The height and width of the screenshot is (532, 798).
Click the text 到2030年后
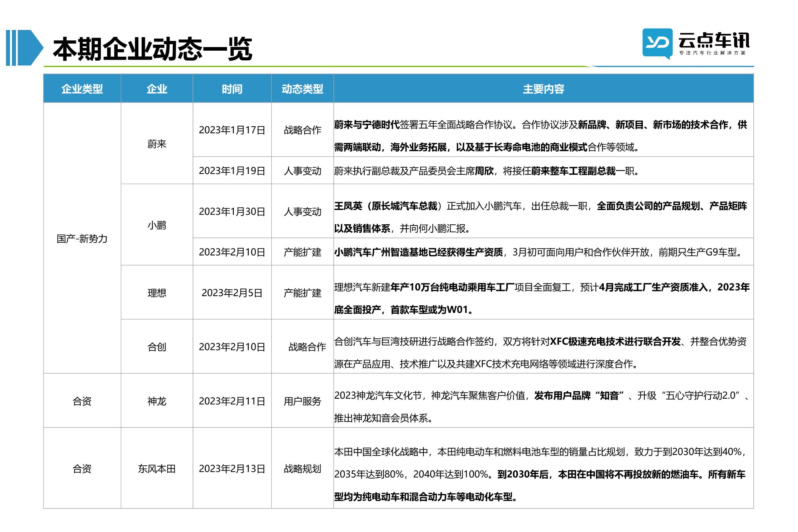point(522,474)
